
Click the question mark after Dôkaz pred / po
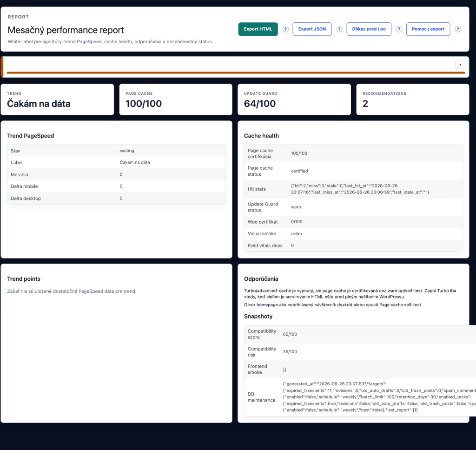(399, 29)
